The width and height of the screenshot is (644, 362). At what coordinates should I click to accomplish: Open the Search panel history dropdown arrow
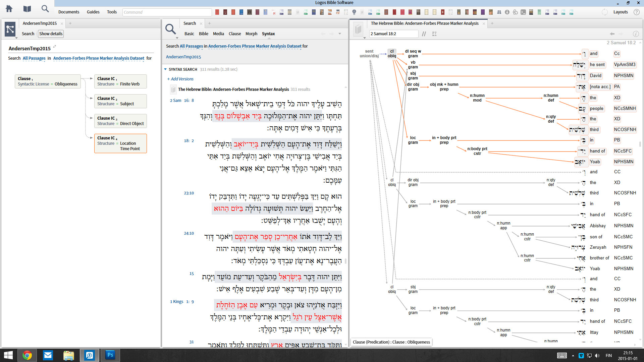coord(340,34)
